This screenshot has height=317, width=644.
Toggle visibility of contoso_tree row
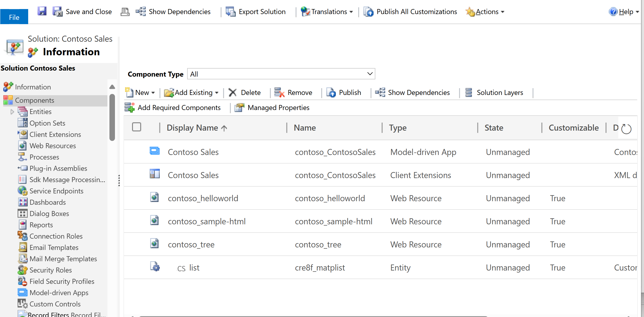click(137, 245)
